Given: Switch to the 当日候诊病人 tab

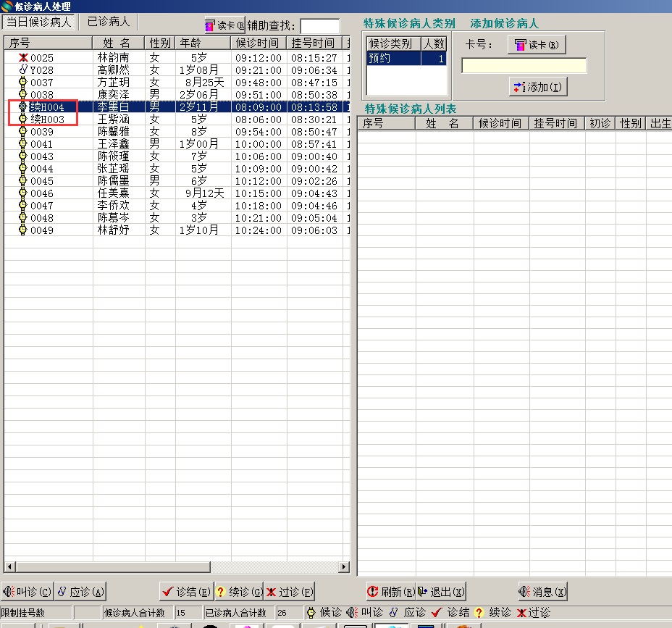Looking at the screenshot, I should pyautogui.click(x=38, y=22).
